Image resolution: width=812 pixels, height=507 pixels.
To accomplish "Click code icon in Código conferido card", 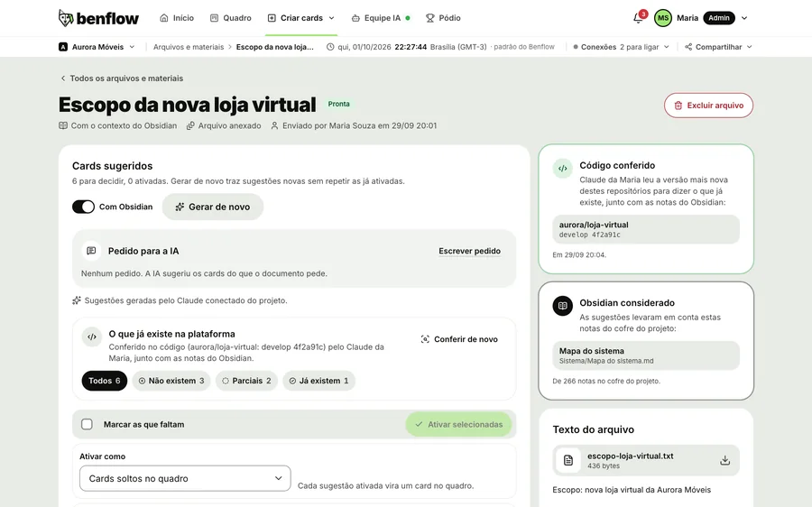I will (x=562, y=169).
